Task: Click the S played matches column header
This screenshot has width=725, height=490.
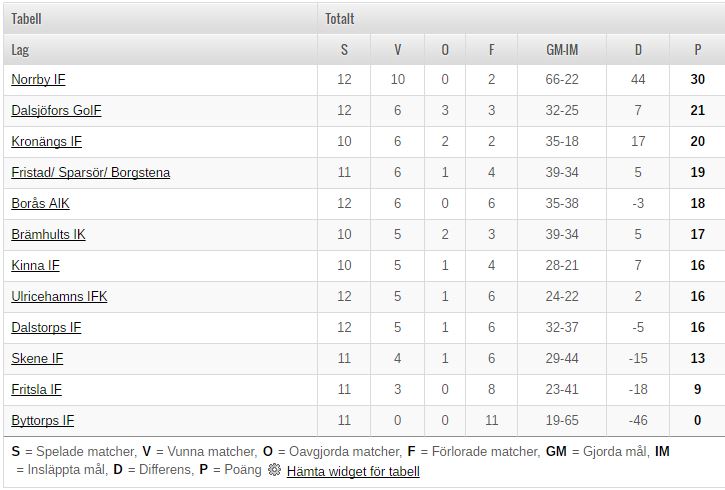Action: pos(344,49)
